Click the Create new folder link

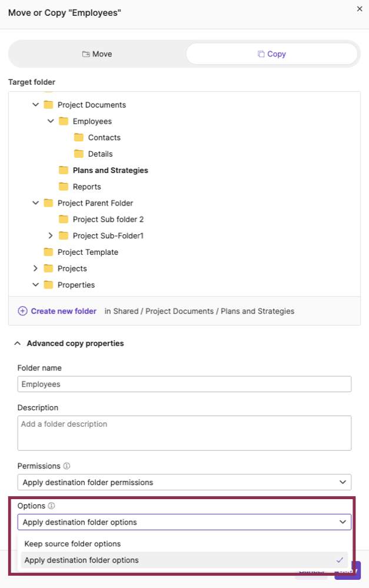[x=64, y=311]
